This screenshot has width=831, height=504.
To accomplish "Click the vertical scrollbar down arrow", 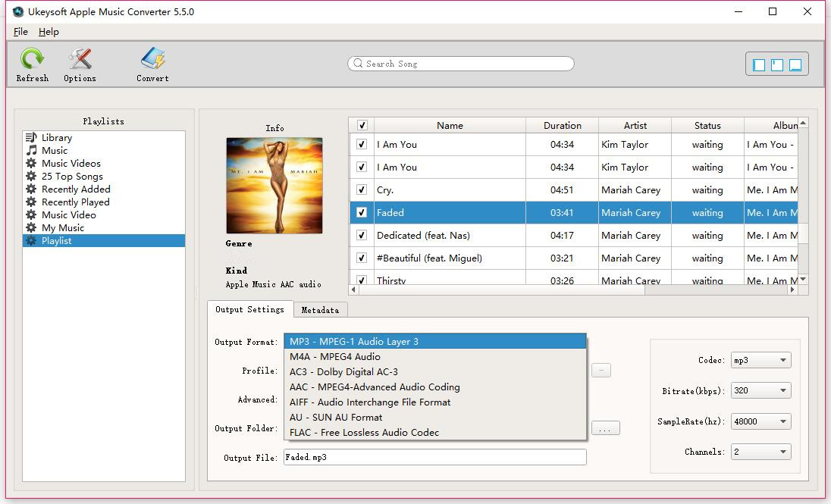I will tap(804, 280).
